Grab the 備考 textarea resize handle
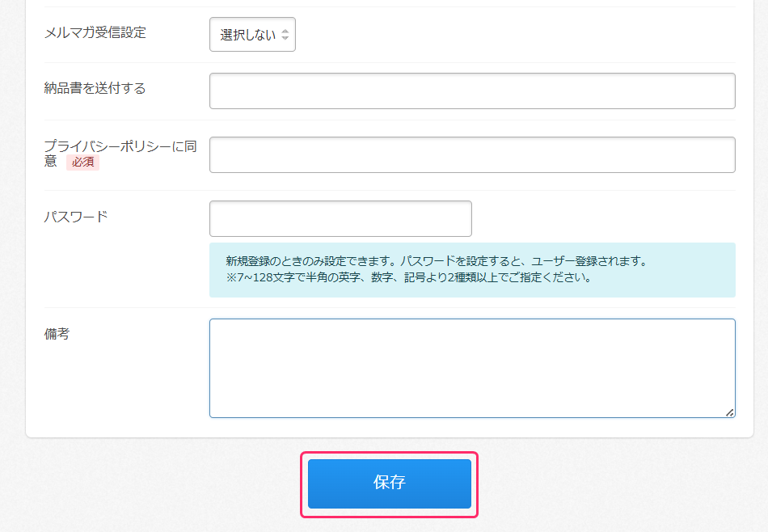 pyautogui.click(x=729, y=412)
